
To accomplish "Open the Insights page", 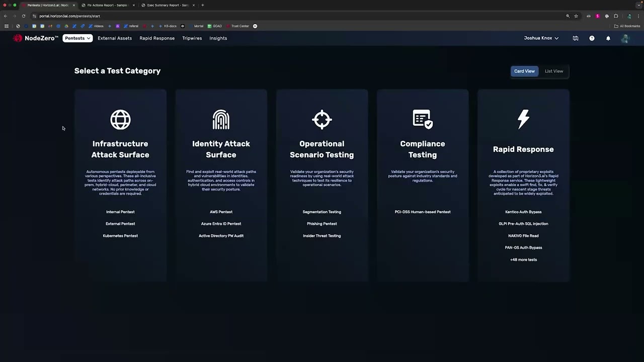I will pos(218,38).
